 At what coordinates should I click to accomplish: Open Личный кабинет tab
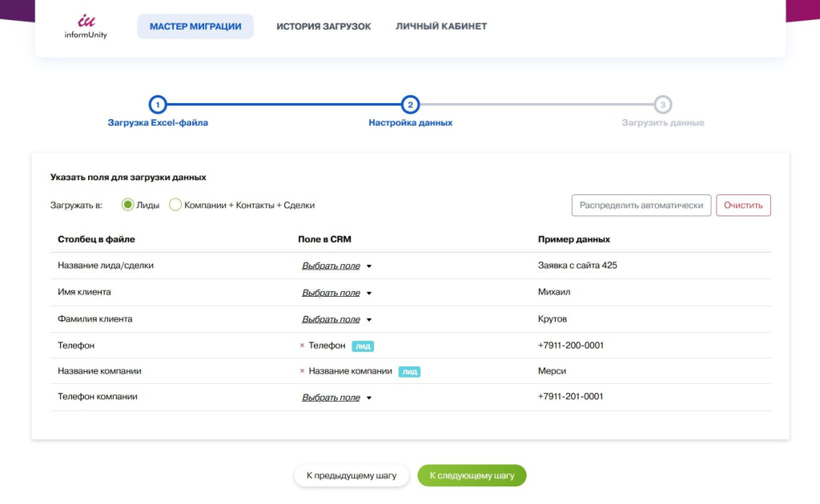pyautogui.click(x=441, y=26)
